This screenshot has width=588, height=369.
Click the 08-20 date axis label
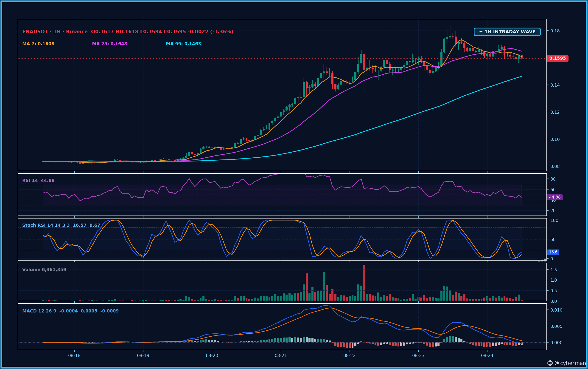pos(212,356)
